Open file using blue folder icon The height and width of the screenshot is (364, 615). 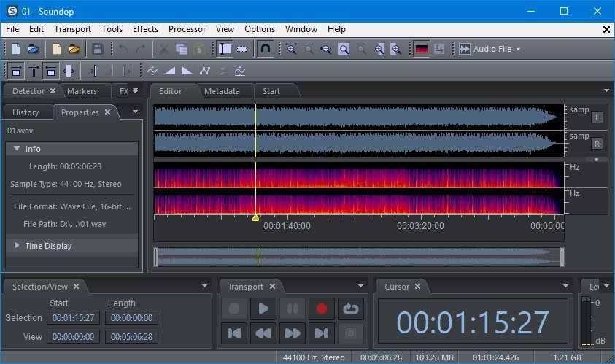click(34, 49)
